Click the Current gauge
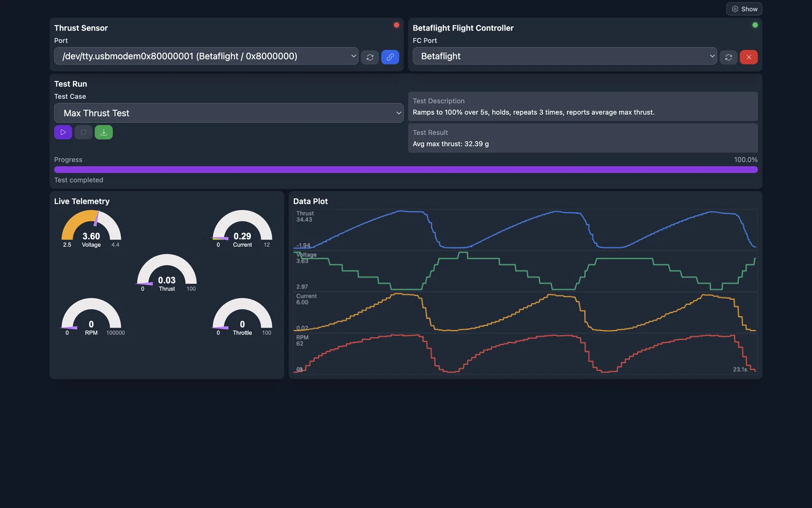812x508 pixels. 243,229
